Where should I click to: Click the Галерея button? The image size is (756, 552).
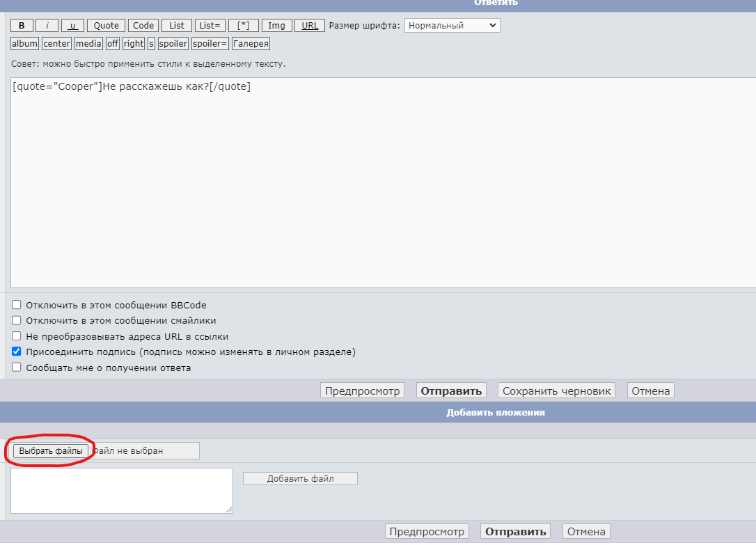click(251, 43)
